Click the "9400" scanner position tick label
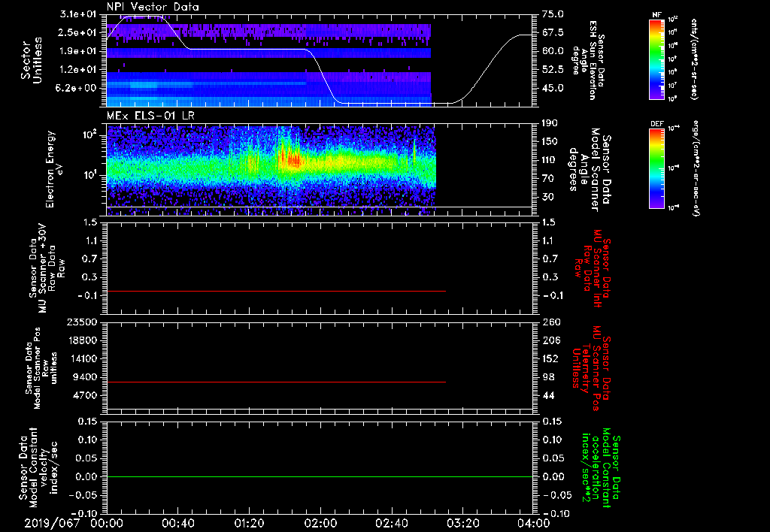Viewport: 770px width, 532px height. (x=86, y=377)
